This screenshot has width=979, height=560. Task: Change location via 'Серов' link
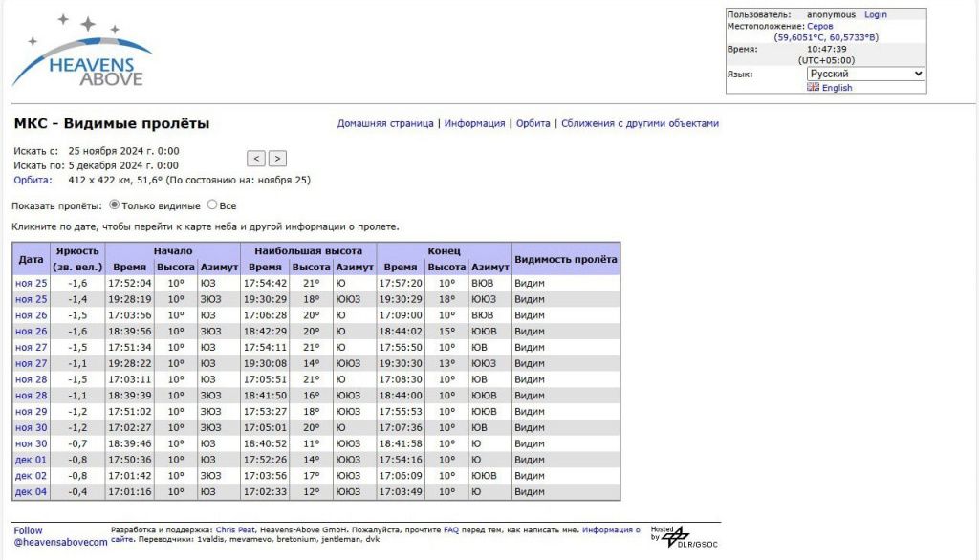click(x=819, y=26)
